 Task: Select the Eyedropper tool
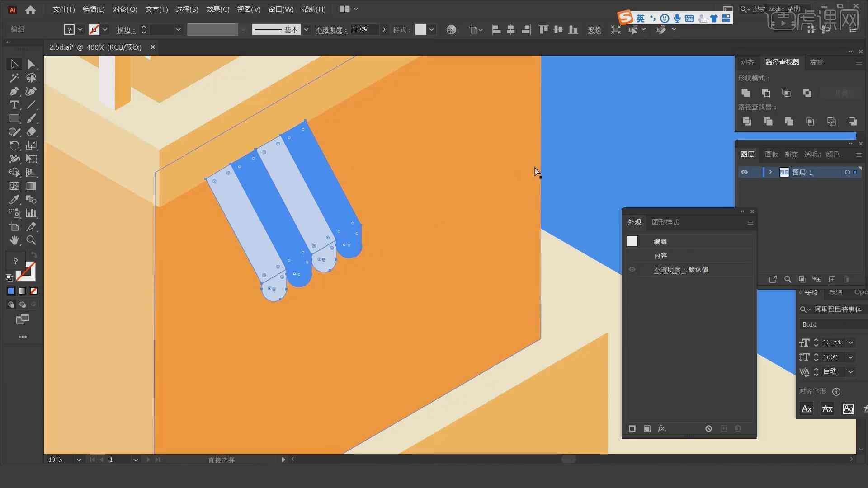coord(14,200)
